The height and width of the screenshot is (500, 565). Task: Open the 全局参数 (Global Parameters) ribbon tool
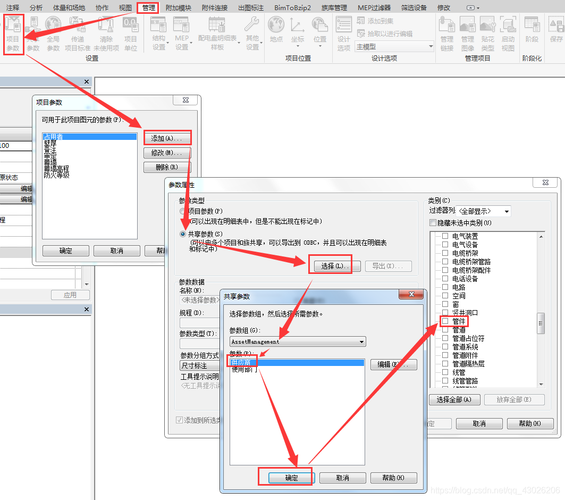point(53,34)
